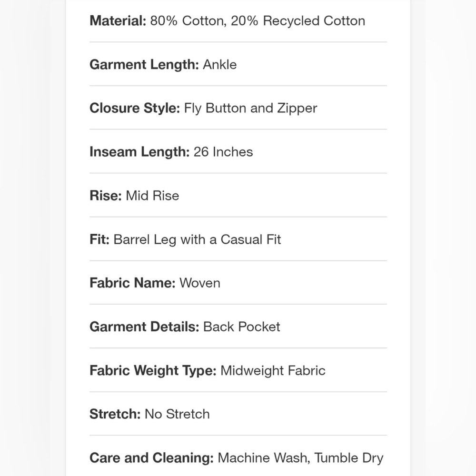Click "Machine Wash, Tumble Dry" care text
Image resolution: width=476 pixels, height=476 pixels.
pos(300,458)
